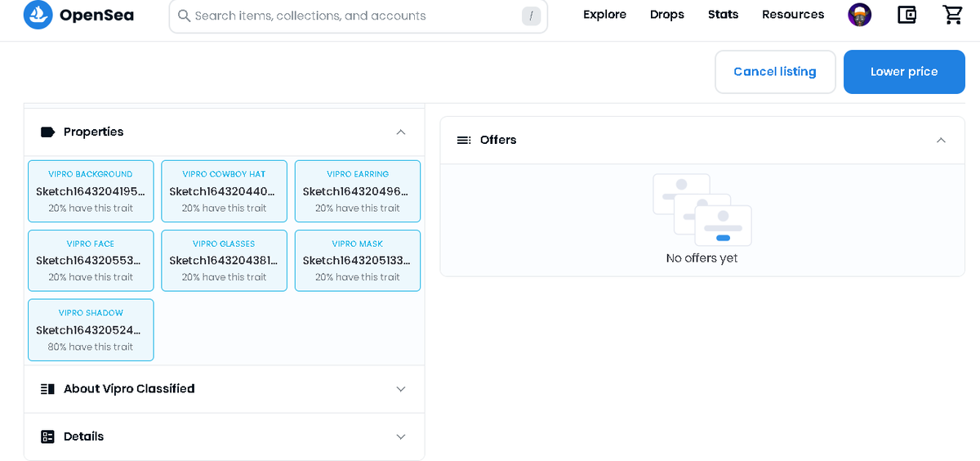Click the Offers section heading
The width and height of the screenshot is (980, 461).
pos(498,140)
